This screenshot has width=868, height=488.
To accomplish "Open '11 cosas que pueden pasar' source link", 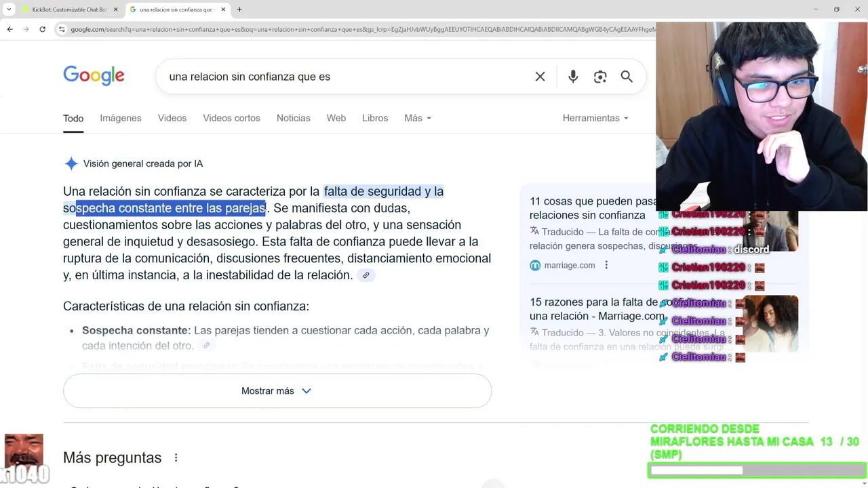I will (593, 208).
